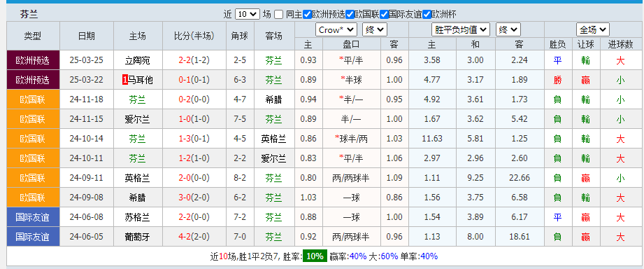Viewport: 644px width, 269px height.
Task: Uncheck the 欧洲杯 filter checkbox
Action: click(x=427, y=15)
